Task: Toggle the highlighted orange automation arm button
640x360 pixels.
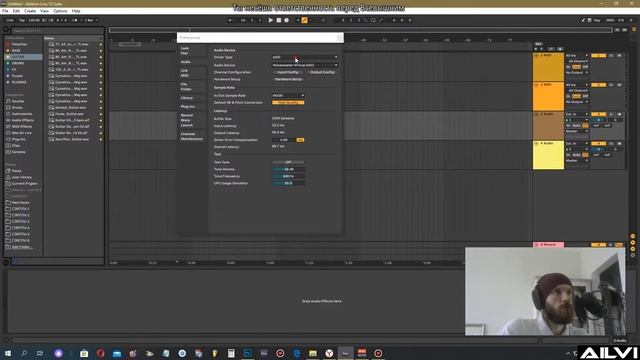Action: pos(304,20)
